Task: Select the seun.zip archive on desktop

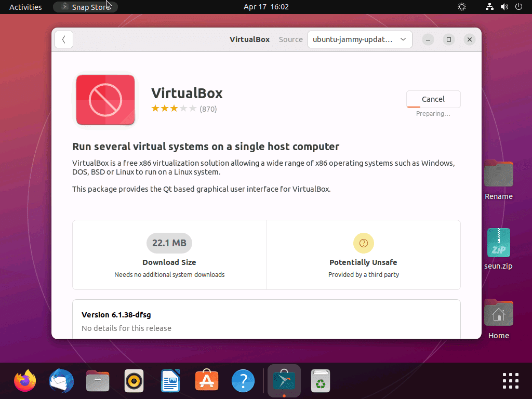Action: click(498, 249)
